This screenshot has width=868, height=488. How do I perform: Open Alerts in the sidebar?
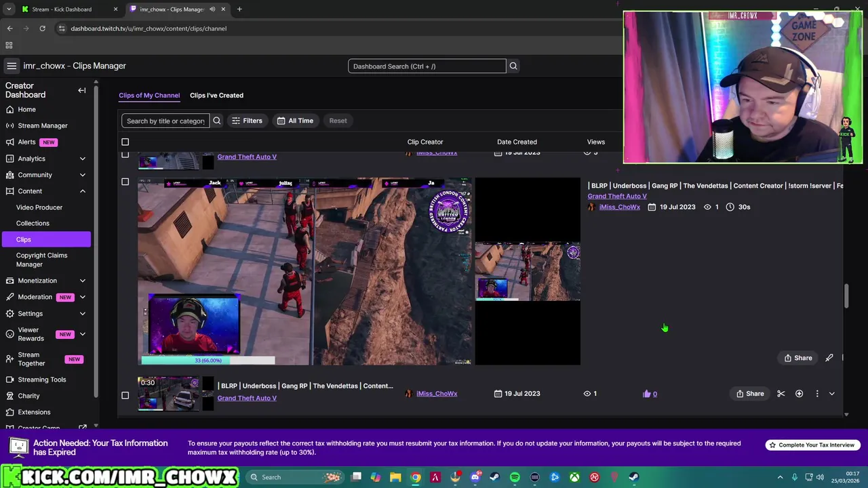click(x=27, y=142)
